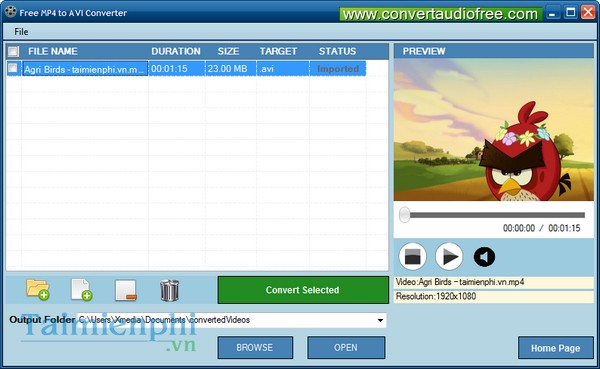Click the .avi target cell
The width and height of the screenshot is (600, 369).
tap(283, 69)
